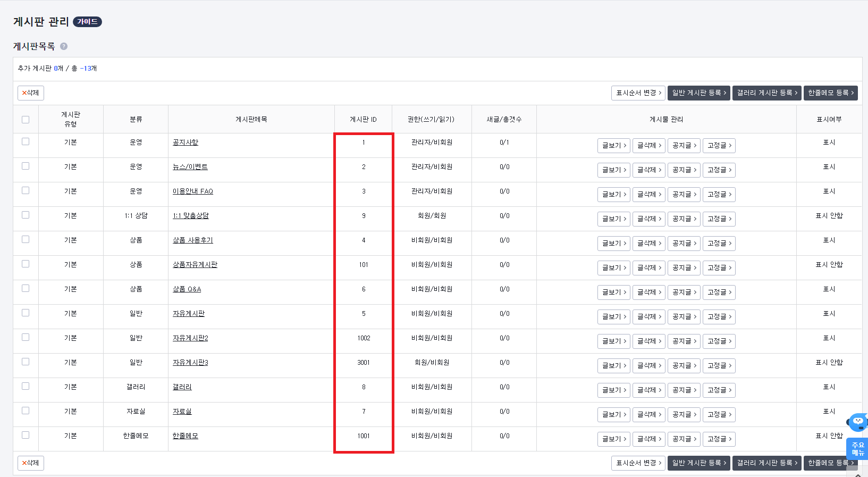Open the 이용안내 FAQ board link

[193, 191]
